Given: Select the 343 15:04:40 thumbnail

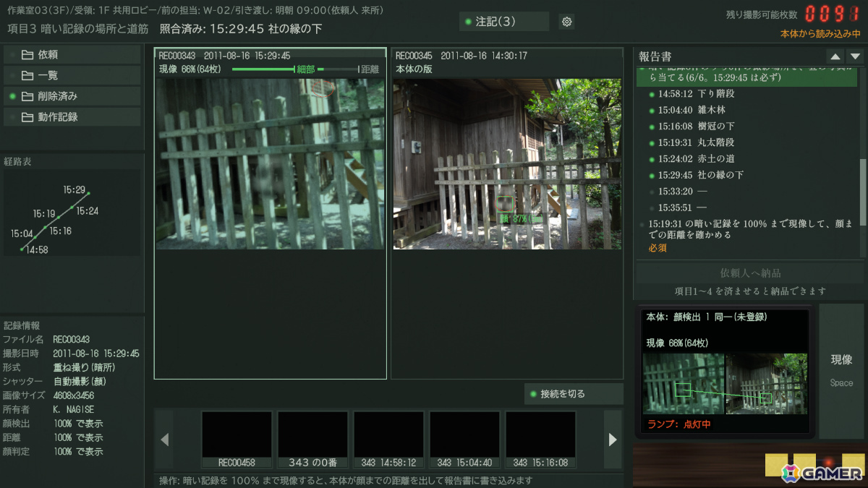Looking at the screenshot, I should pos(464,440).
